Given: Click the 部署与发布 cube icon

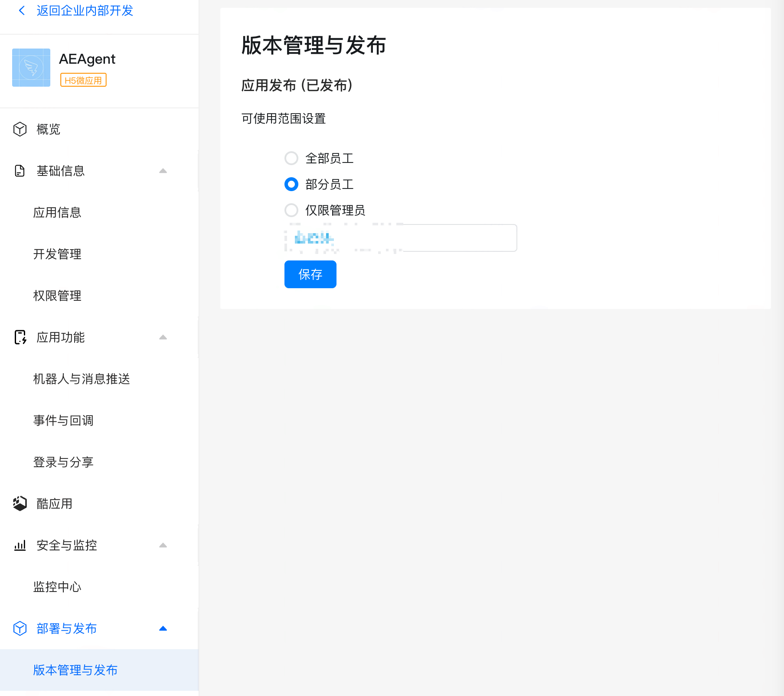Looking at the screenshot, I should tap(20, 628).
